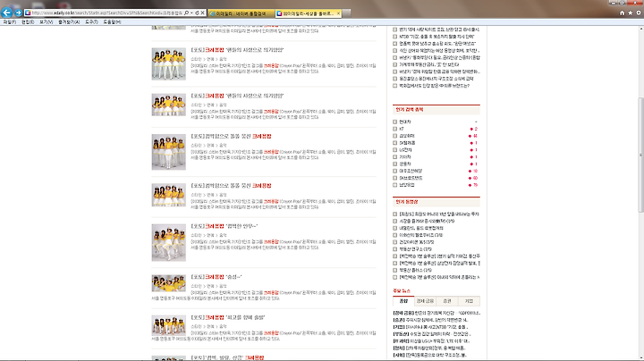644x361 pixels.
Task: Click the scrollbar up arrow at page top
Action: 640,29
